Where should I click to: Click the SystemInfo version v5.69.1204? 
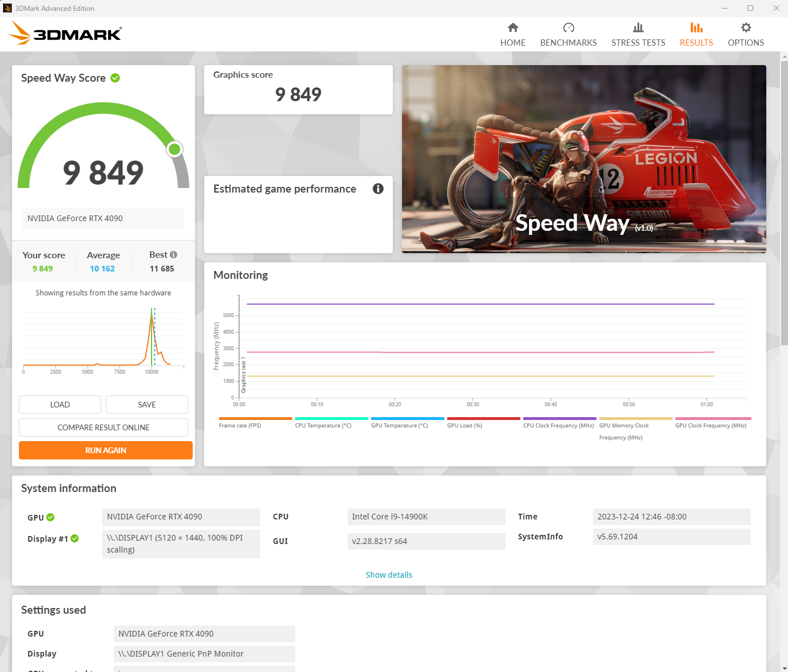click(x=672, y=537)
